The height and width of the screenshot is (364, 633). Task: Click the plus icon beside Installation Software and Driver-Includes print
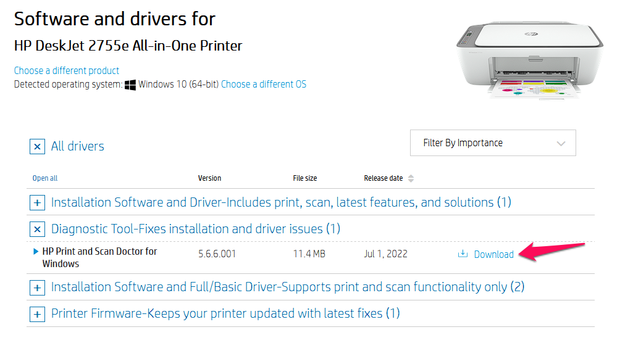(37, 202)
